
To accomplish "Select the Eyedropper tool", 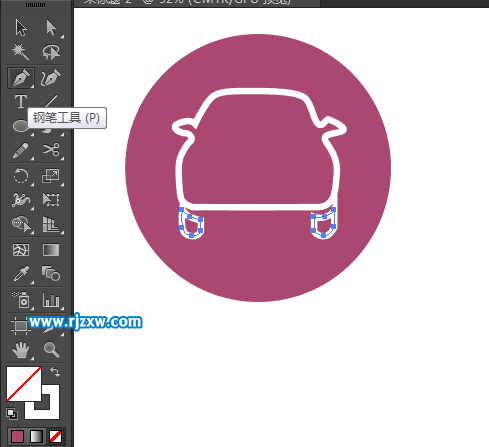I will point(21,274).
